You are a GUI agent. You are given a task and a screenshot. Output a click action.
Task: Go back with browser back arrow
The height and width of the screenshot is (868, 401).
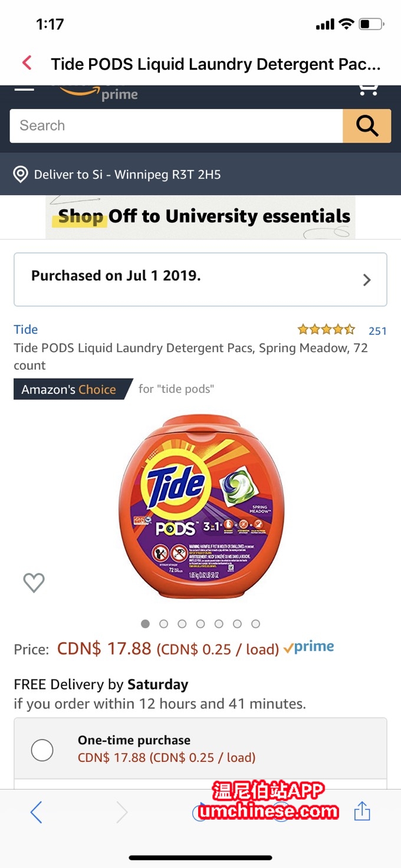pos(36,813)
